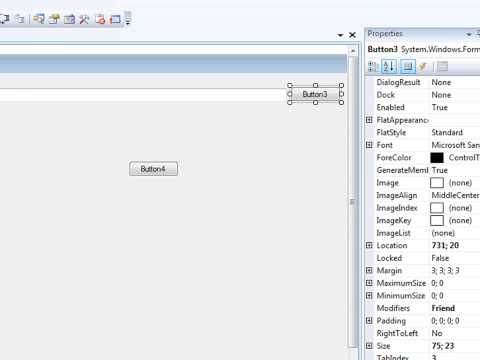Viewport: 480px width, 360px height.
Task: Click the blue window toolbar icon
Action: point(115,19)
